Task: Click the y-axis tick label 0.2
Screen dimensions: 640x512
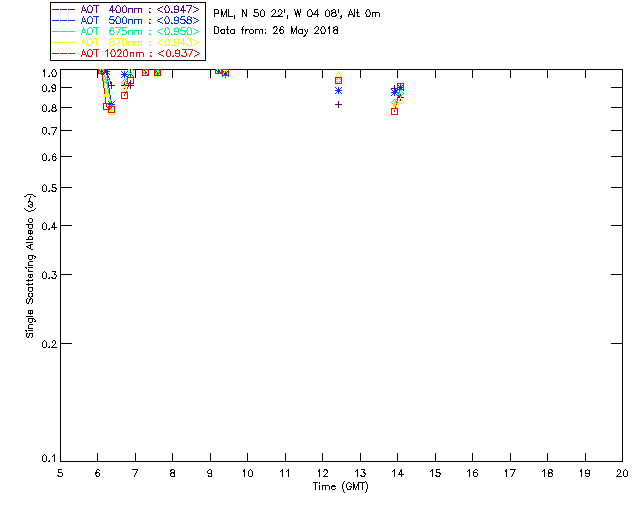Action: coord(49,344)
